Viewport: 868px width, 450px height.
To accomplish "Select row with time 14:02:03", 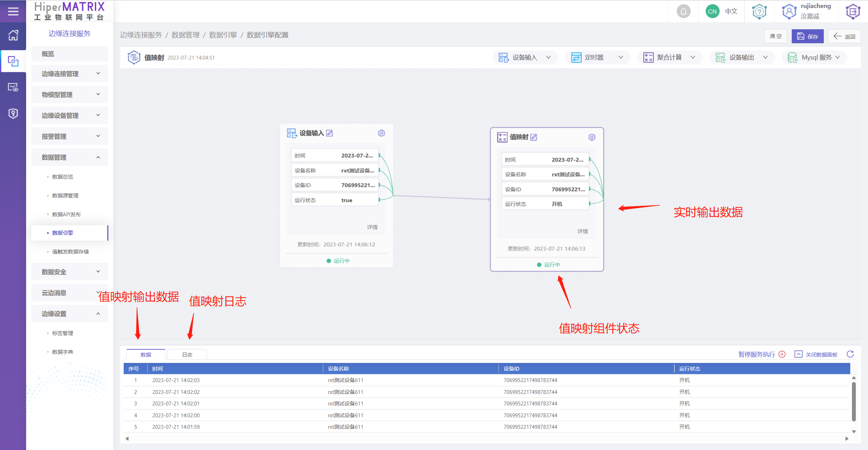I will tap(487, 380).
